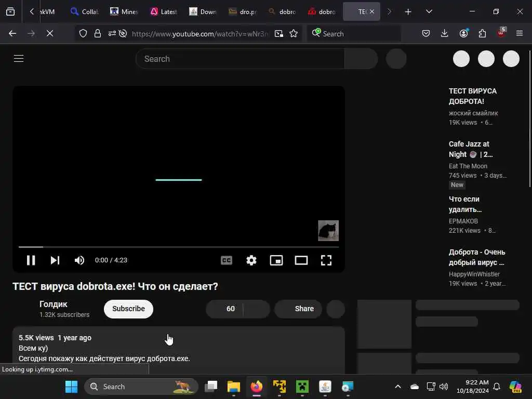
Task: Toggle picture-in-picture icon in address bar
Action: (x=279, y=33)
